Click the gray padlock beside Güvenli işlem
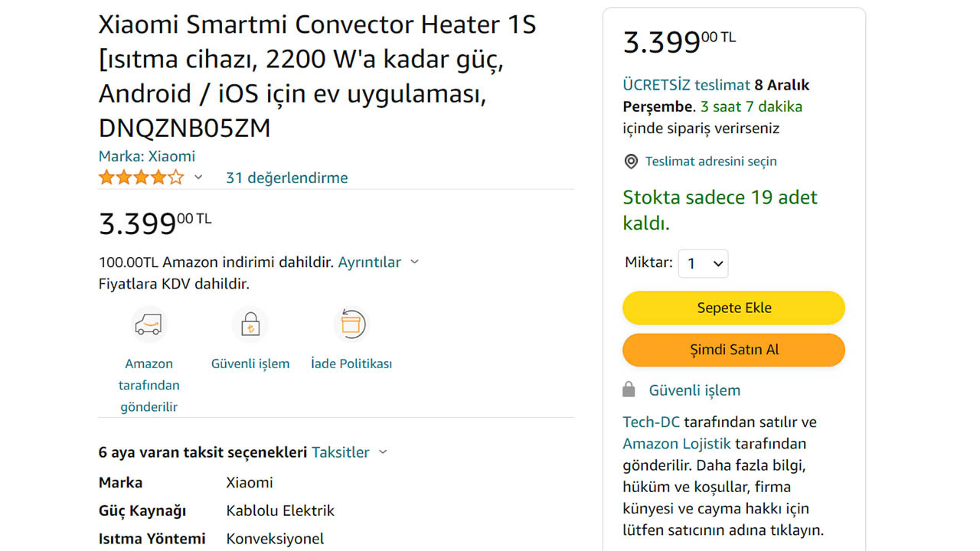 click(629, 390)
